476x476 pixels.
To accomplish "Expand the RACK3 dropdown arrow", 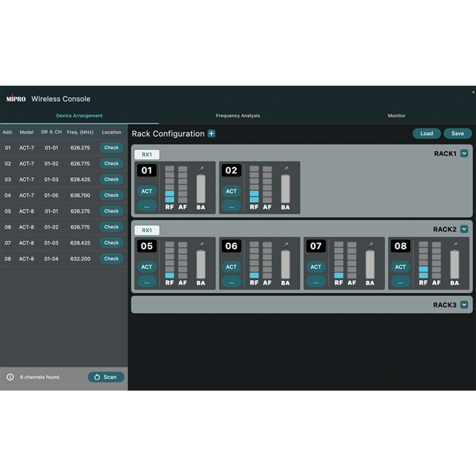I will click(x=464, y=305).
